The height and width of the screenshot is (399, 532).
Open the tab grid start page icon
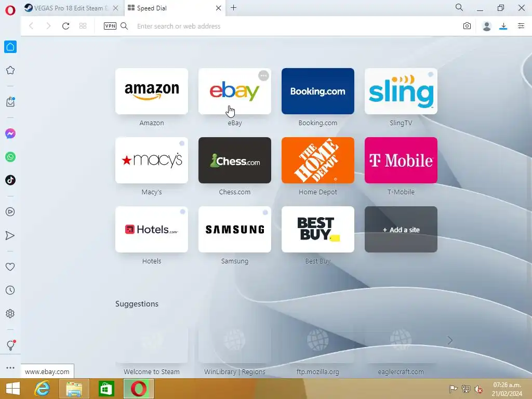83,26
